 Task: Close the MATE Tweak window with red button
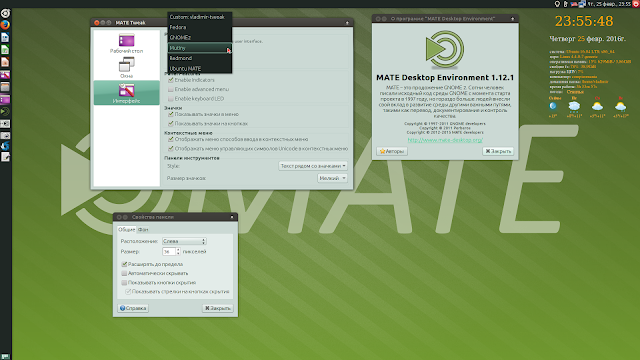click(x=97, y=23)
